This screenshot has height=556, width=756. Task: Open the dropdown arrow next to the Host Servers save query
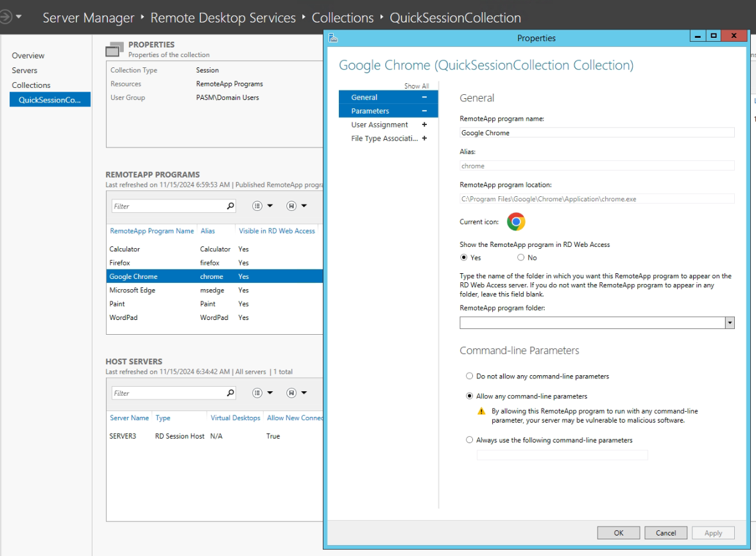click(x=304, y=392)
